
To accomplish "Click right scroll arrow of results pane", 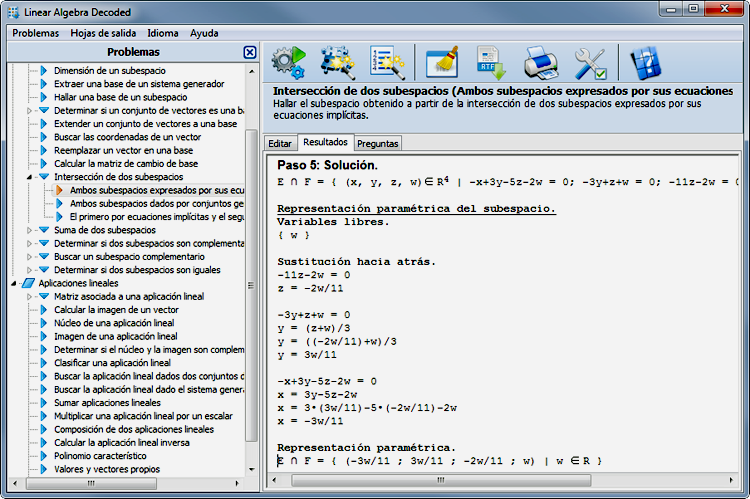I will [731, 480].
